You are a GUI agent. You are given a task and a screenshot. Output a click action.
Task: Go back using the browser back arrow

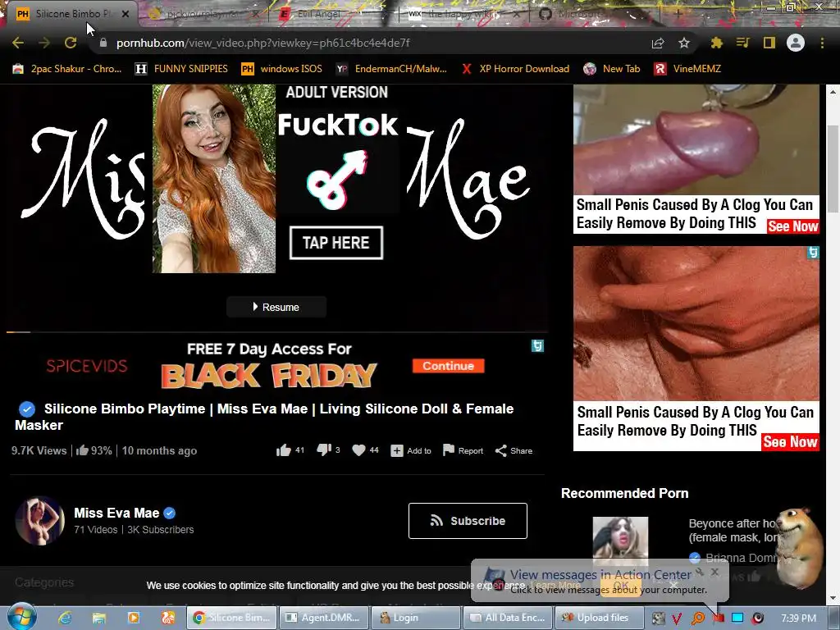(x=18, y=43)
